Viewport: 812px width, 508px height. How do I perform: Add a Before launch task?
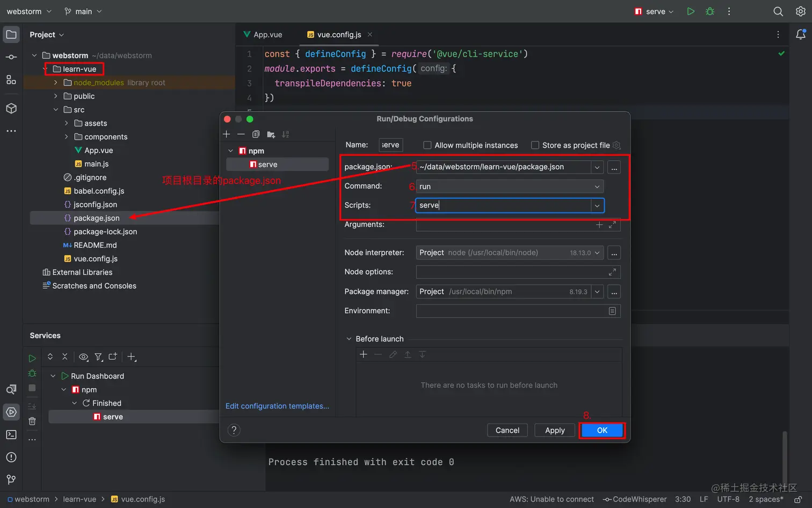364,354
